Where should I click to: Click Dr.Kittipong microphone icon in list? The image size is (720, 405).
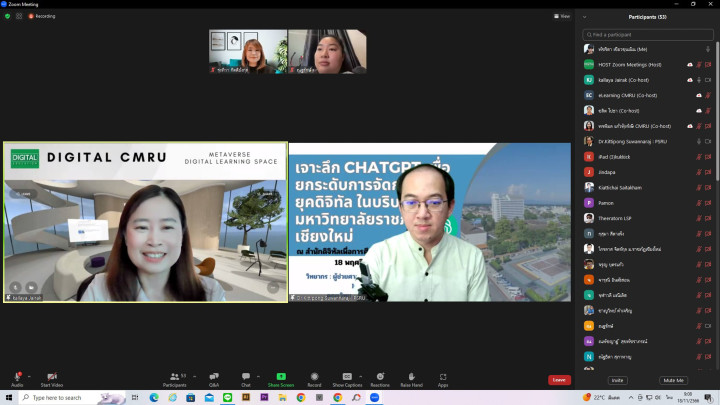pyautogui.click(x=699, y=141)
